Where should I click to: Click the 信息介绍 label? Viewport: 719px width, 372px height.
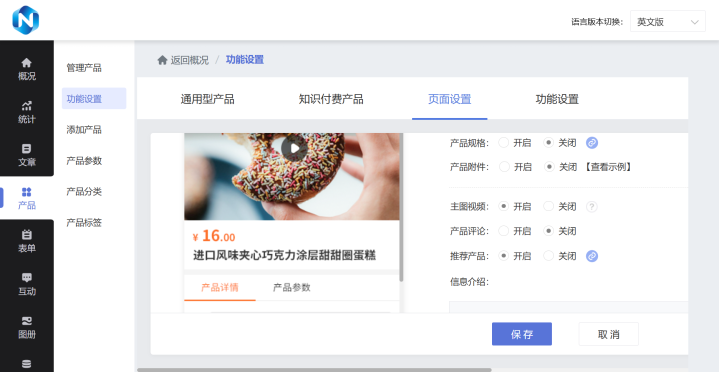pyautogui.click(x=470, y=282)
